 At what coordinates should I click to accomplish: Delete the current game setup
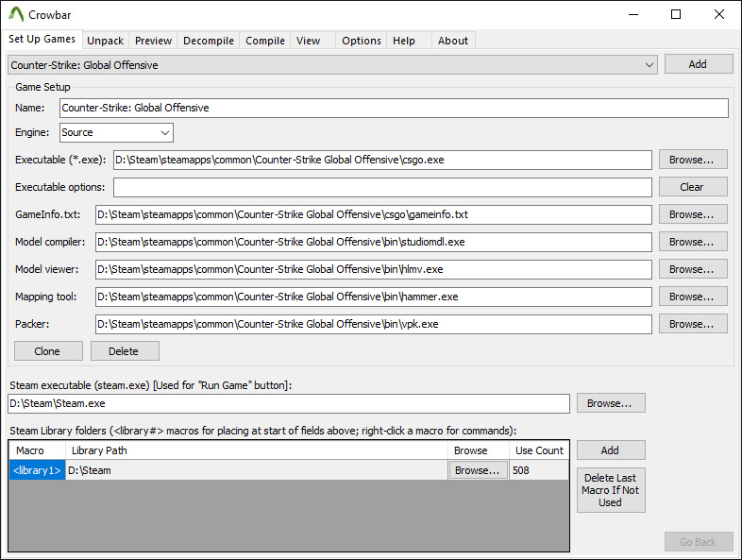(x=125, y=351)
